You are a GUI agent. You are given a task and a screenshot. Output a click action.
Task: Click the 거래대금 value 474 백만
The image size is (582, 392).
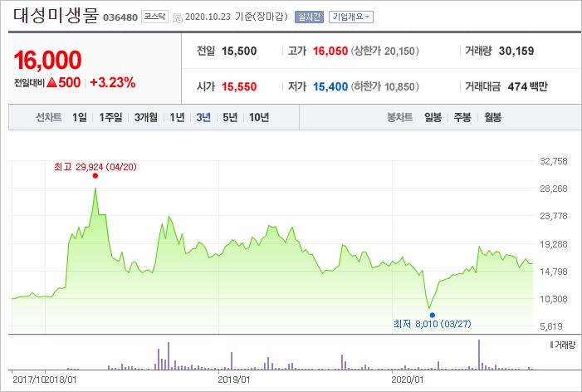[x=527, y=87]
